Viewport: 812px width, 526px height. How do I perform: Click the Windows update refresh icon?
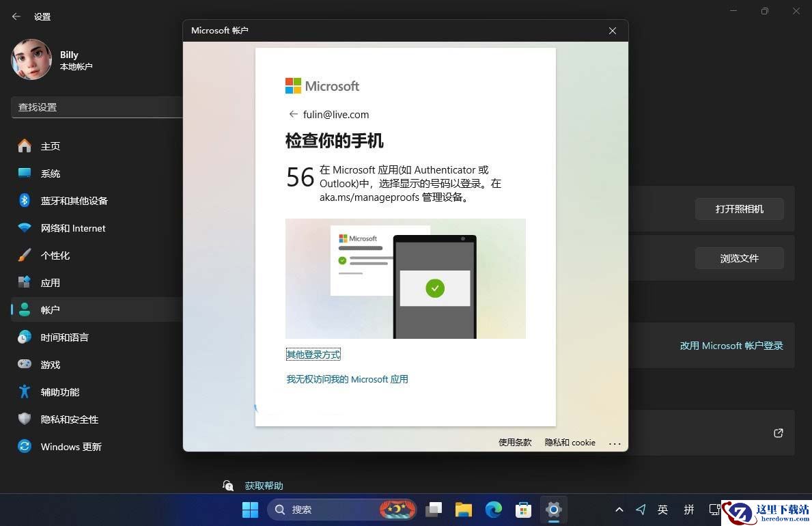pyautogui.click(x=25, y=446)
